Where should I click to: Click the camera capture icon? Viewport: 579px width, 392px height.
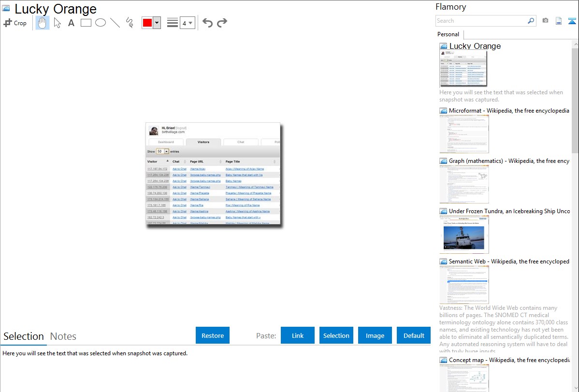coord(545,21)
